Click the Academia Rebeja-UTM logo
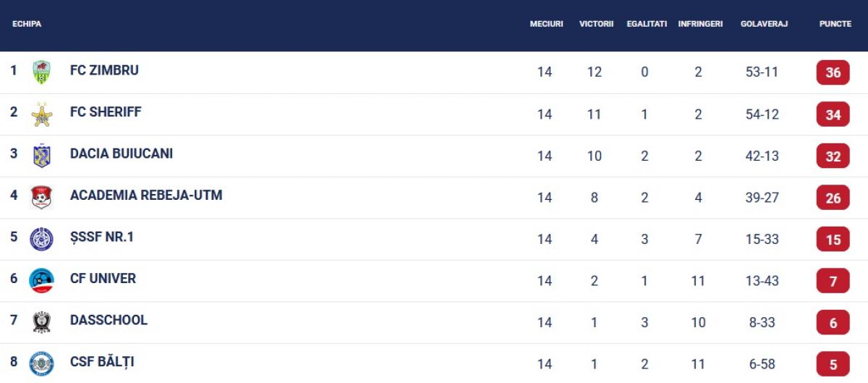868x383 pixels. [42, 197]
